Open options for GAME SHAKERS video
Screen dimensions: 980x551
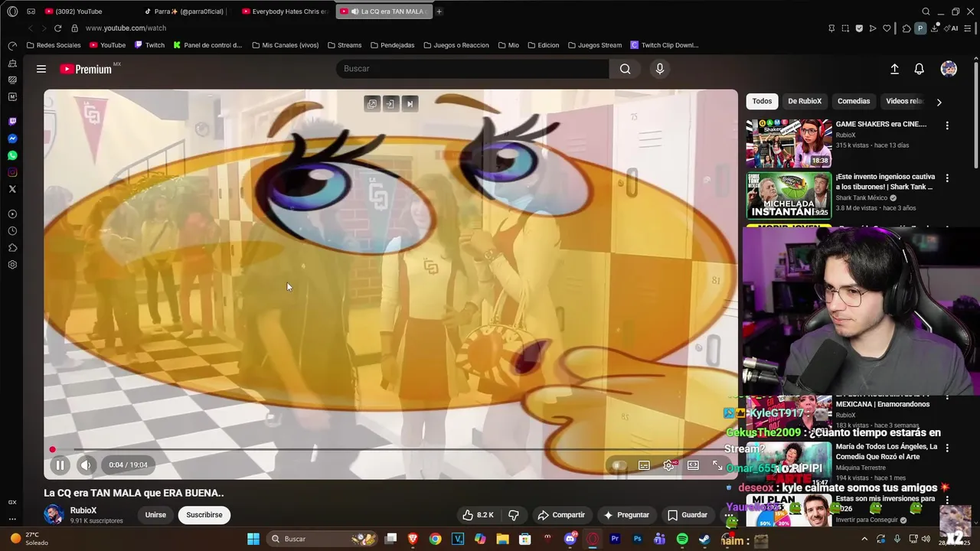947,126
